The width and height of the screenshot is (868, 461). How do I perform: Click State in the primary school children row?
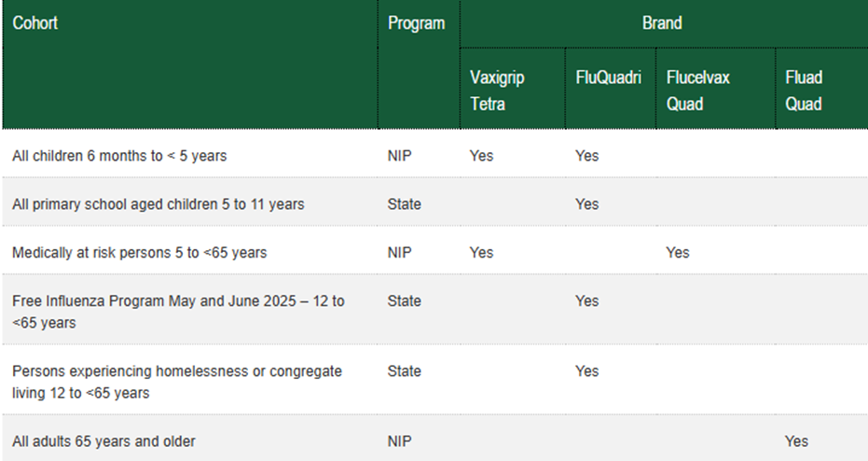(x=404, y=204)
